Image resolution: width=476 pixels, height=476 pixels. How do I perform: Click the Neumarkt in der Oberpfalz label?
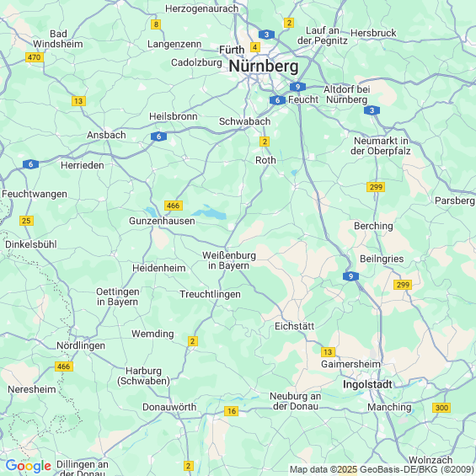click(x=381, y=146)
